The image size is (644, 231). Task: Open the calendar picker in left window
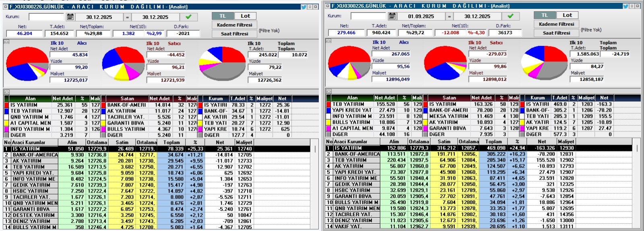click(x=70, y=17)
